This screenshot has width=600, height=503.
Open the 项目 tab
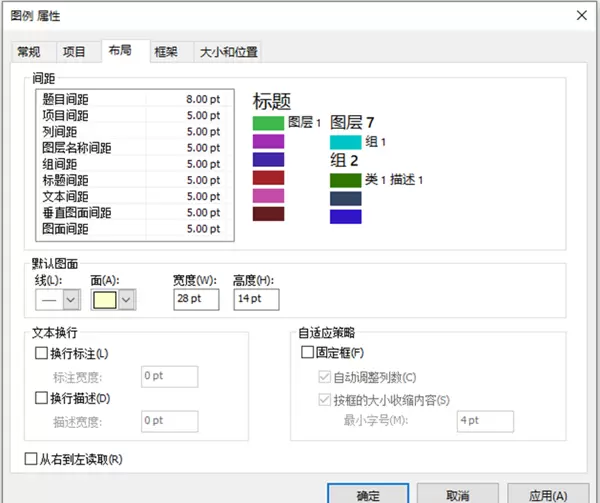[x=74, y=52]
